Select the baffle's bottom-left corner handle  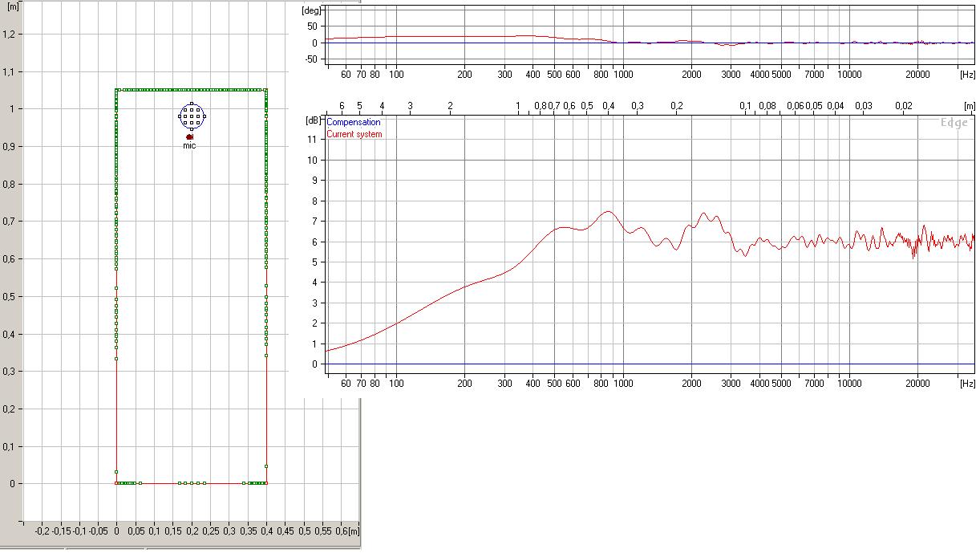point(116,483)
